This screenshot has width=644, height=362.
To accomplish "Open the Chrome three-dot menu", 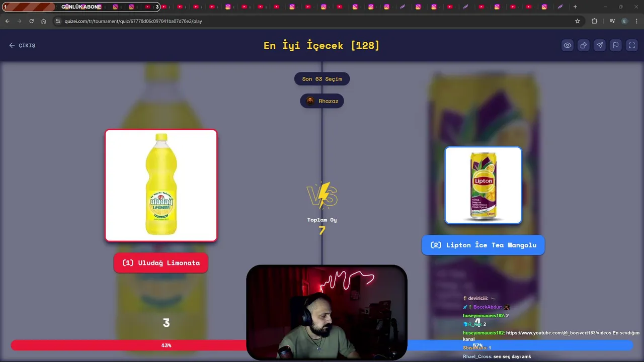I will (x=636, y=21).
